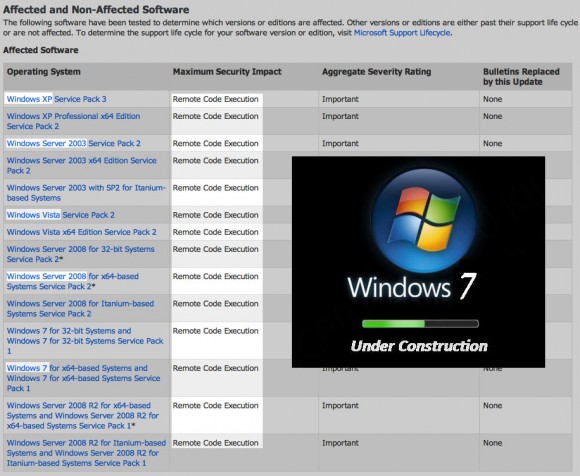Screen dimensions: 580x476
Task: Click the Operating System column header
Action: [44, 72]
